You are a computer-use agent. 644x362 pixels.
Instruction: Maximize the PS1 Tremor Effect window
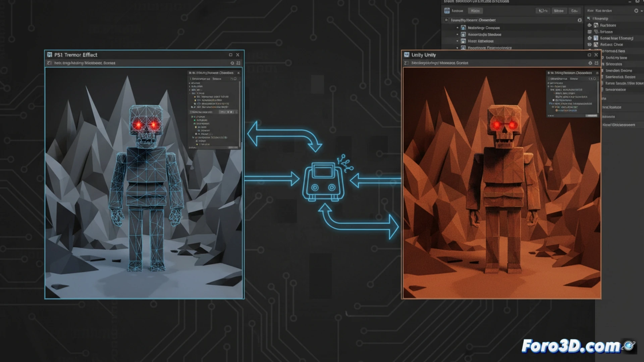pos(230,55)
